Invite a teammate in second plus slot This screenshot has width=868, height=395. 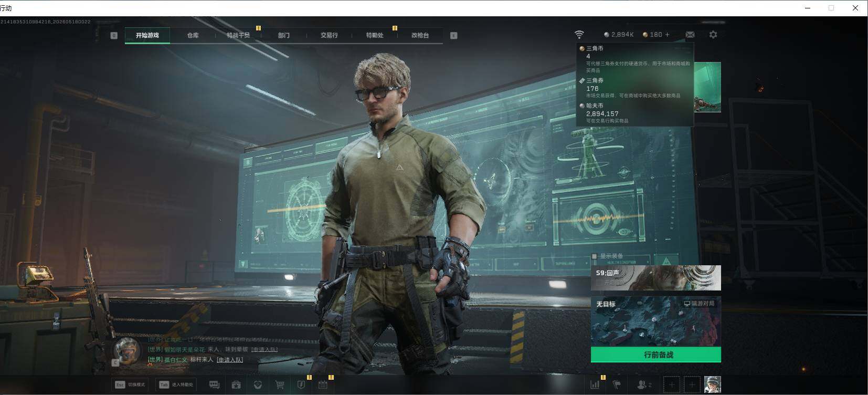pyautogui.click(x=692, y=384)
